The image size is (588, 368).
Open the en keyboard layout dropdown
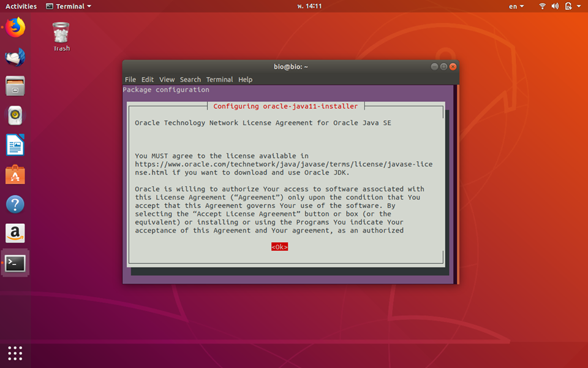[516, 6]
